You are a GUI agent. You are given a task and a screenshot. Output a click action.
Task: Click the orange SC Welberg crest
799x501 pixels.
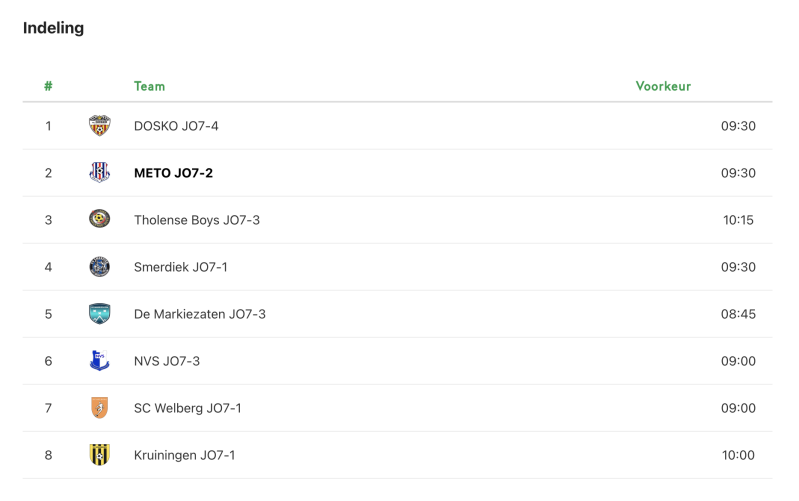(x=99, y=408)
